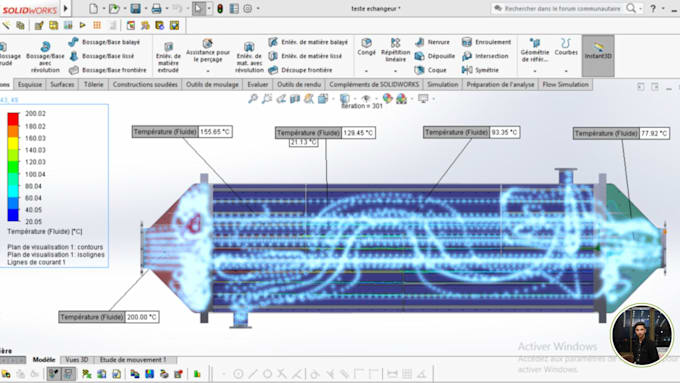Expand the Géométrie de référence dropdown
The height and width of the screenshot is (383, 680).
pos(535,71)
